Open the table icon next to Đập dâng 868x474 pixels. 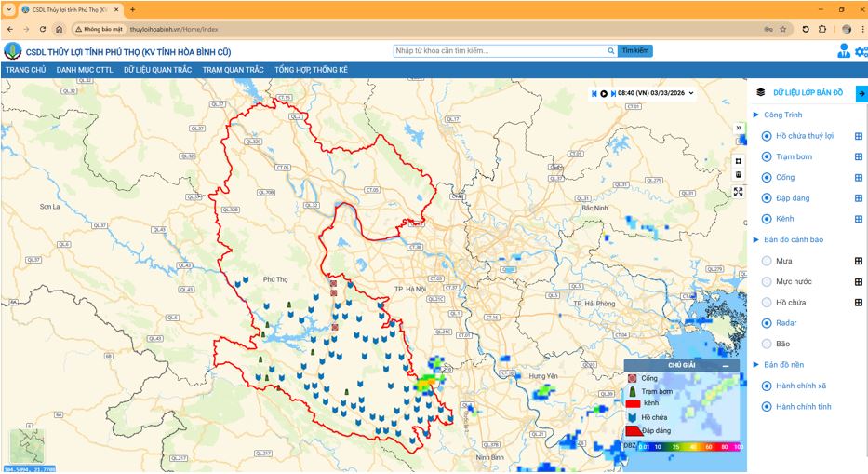coord(859,198)
